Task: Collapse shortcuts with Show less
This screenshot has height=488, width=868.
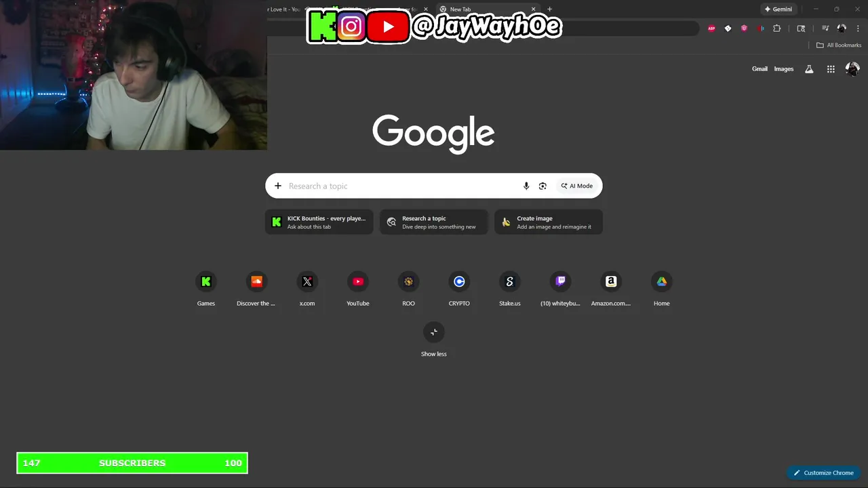Action: click(x=434, y=340)
